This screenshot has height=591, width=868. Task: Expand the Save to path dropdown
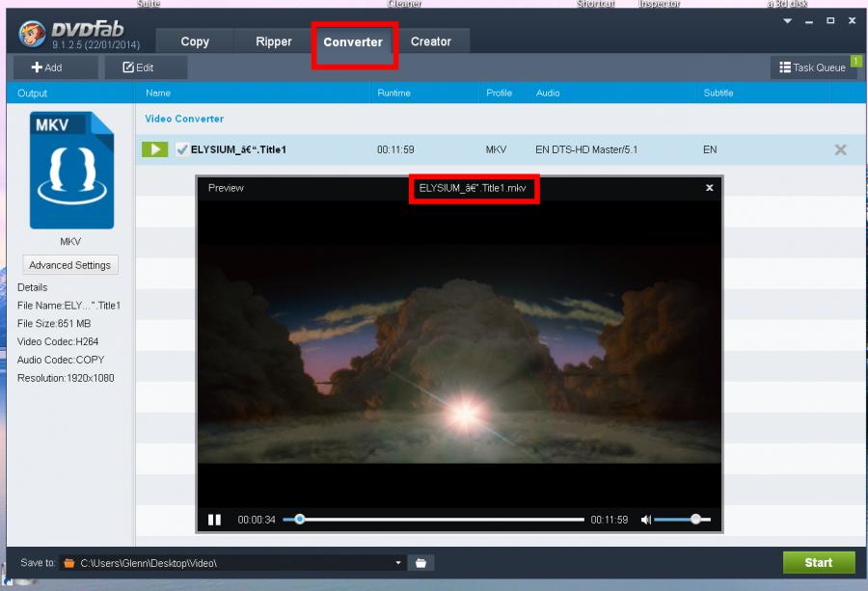tap(398, 563)
